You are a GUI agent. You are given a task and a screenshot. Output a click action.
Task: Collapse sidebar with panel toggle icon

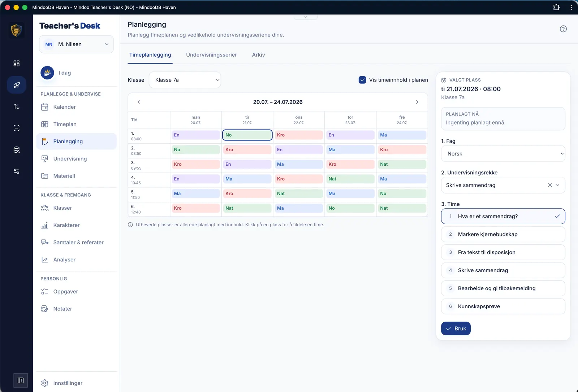point(21,380)
